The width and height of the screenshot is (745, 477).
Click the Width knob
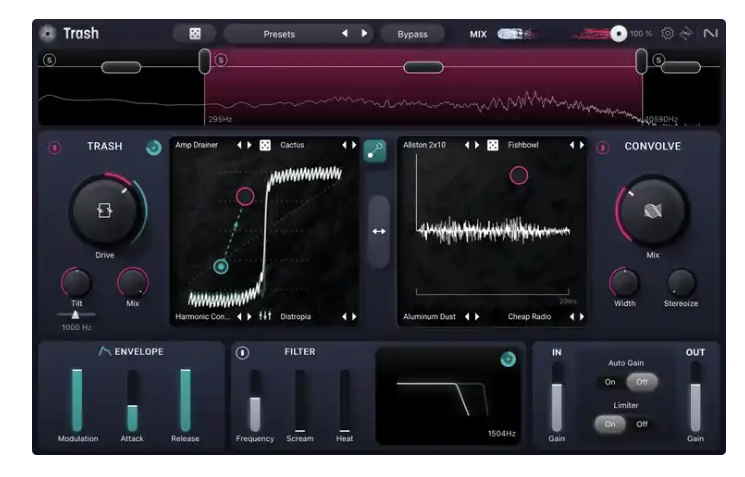624,283
